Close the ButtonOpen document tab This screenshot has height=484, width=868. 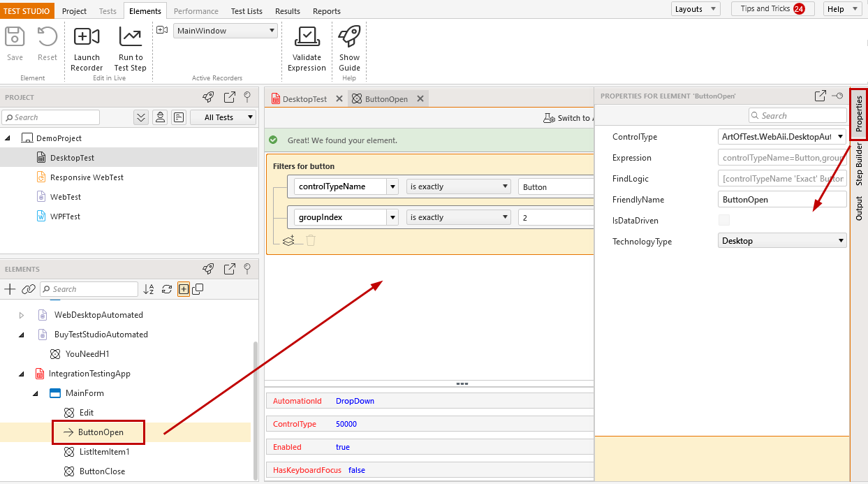[420, 99]
